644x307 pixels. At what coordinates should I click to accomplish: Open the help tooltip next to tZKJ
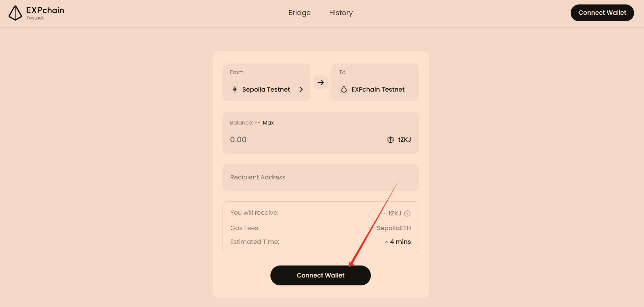407,213
